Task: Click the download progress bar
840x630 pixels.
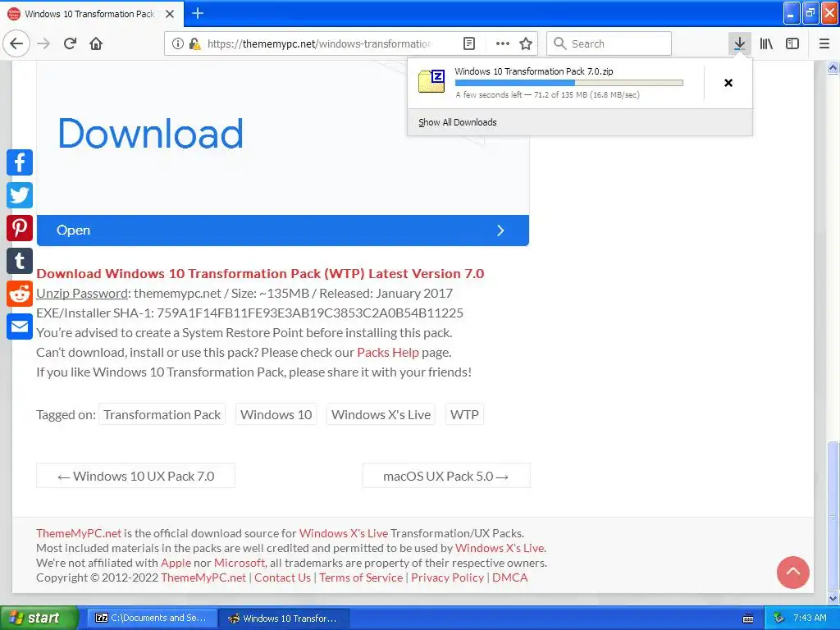Action: 569,83
